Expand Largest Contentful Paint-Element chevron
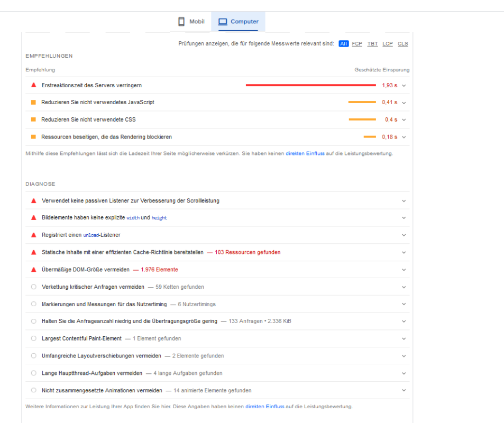 pyautogui.click(x=404, y=339)
